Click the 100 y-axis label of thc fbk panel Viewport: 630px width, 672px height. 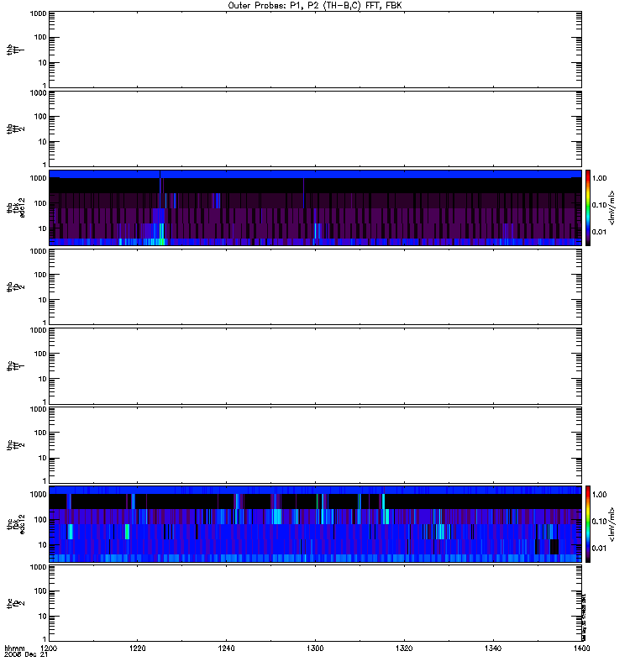tap(40, 520)
